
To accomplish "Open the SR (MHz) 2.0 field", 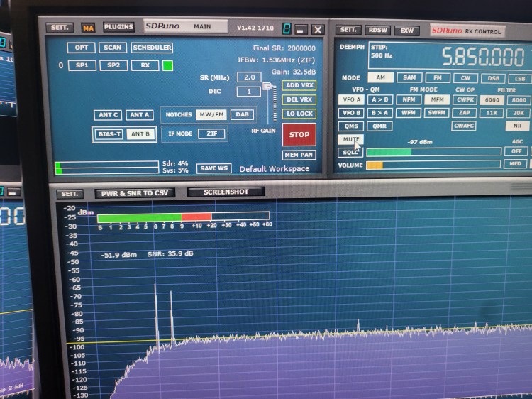I will 249,77.
